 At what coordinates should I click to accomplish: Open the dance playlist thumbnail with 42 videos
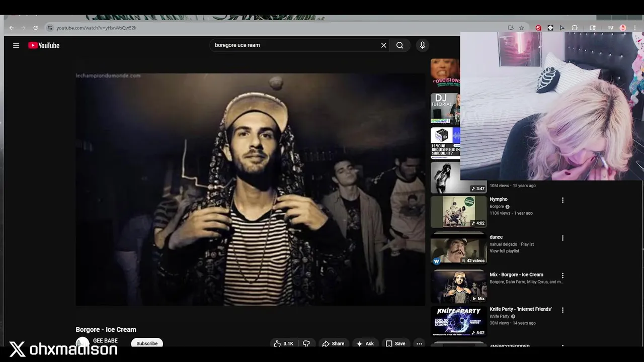(458, 249)
